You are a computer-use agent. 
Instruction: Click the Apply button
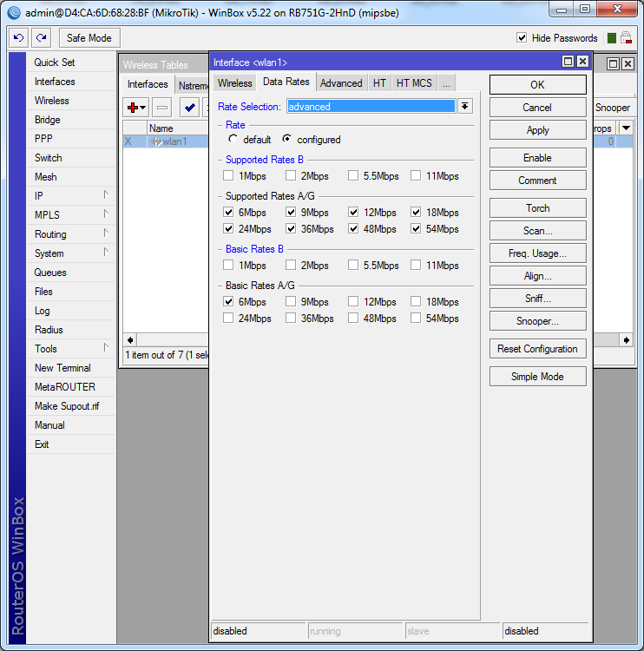(x=538, y=130)
